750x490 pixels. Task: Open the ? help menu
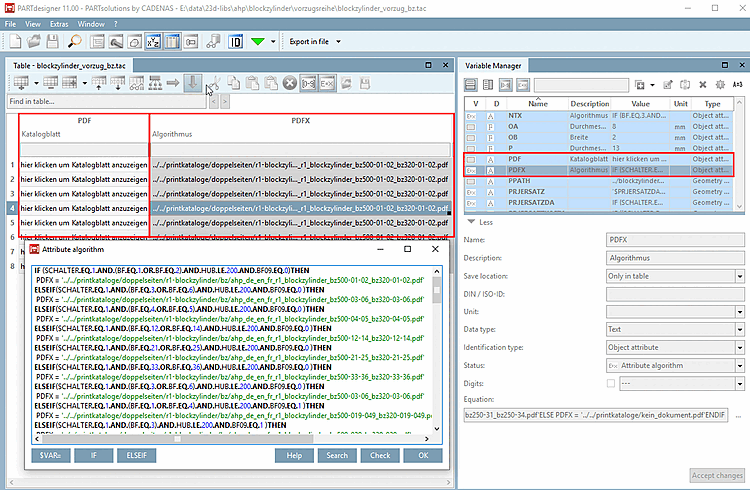(116, 24)
